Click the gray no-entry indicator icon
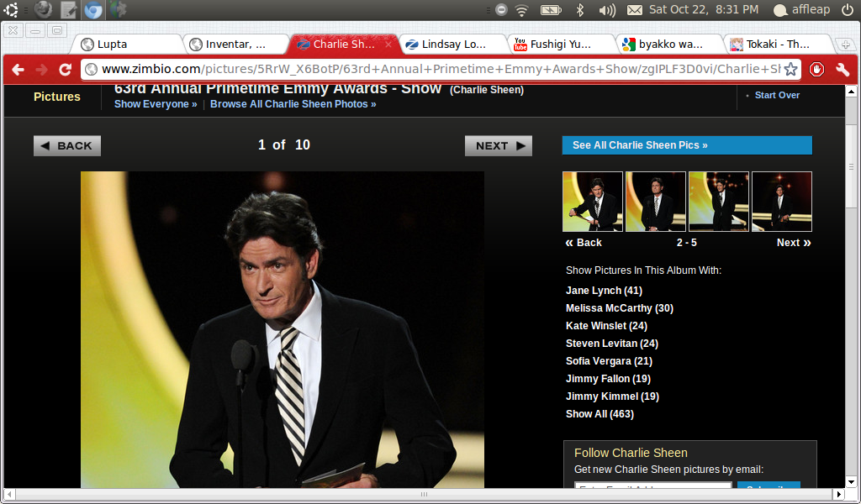Screen dimensions: 861x504 (501, 9)
